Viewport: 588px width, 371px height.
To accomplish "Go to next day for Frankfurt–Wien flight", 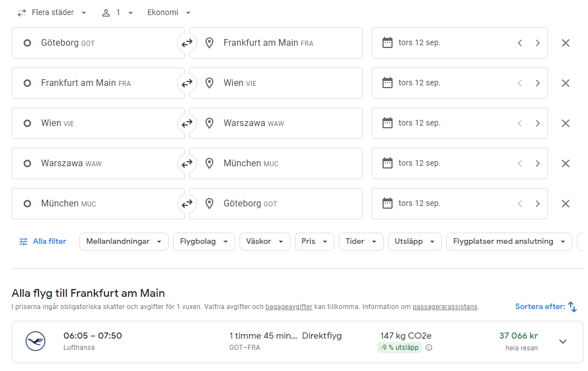I will click(x=537, y=83).
